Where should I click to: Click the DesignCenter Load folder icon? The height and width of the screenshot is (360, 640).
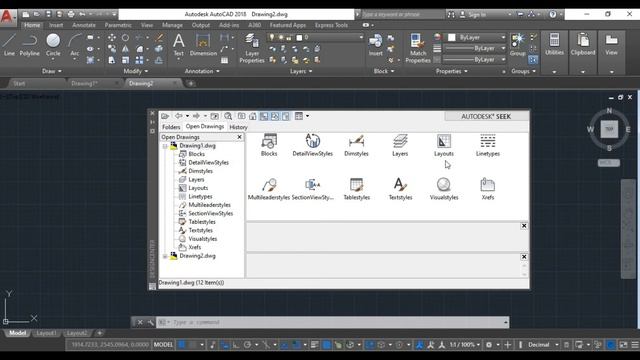(165, 116)
